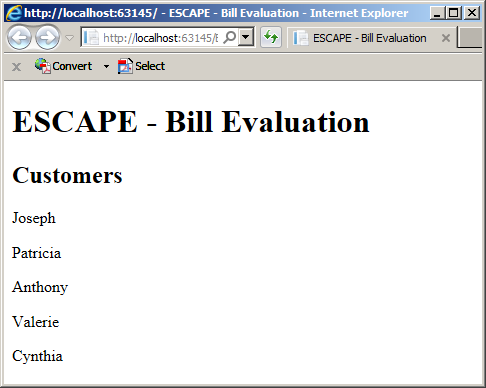Viewport: 486px width, 388px height.
Task: Click the customer name Joseph
Action: click(x=34, y=219)
